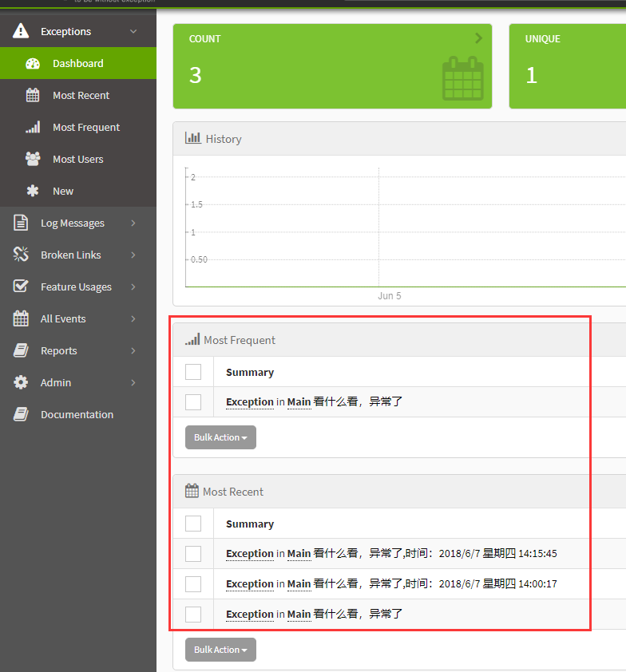Click the COUNT stat card value 3
The width and height of the screenshot is (626, 672).
point(196,75)
